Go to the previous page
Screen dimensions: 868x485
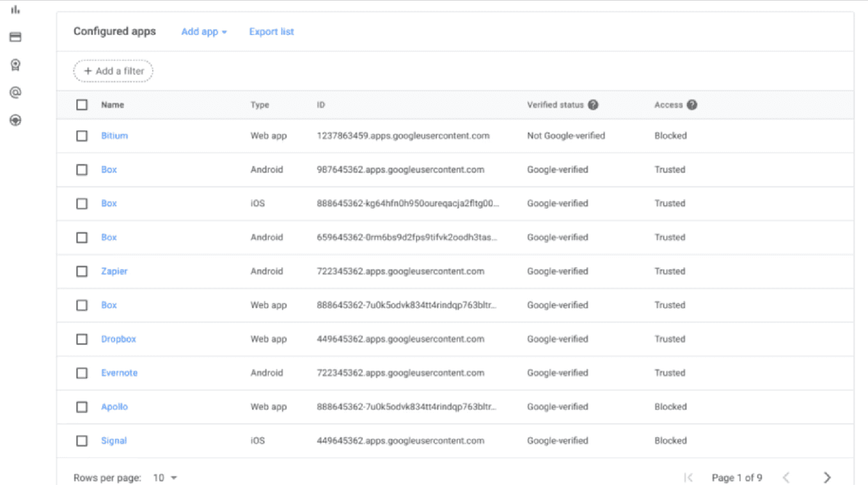[x=786, y=477]
